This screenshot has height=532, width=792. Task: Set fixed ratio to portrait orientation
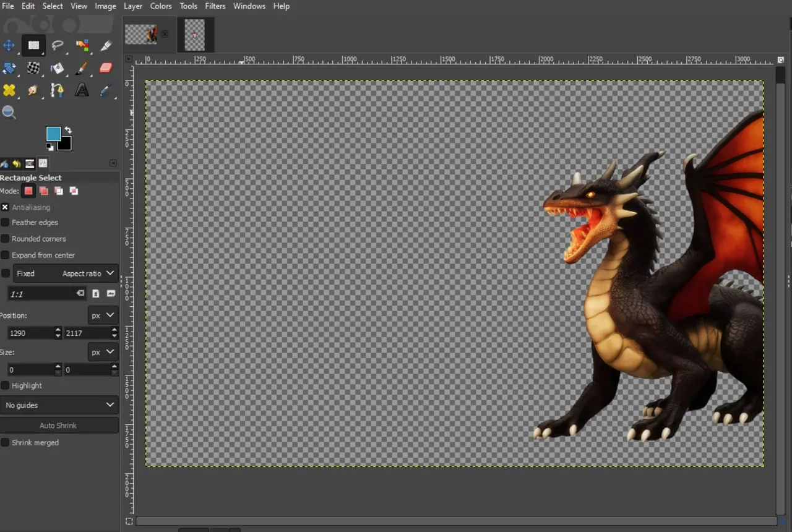pos(96,293)
